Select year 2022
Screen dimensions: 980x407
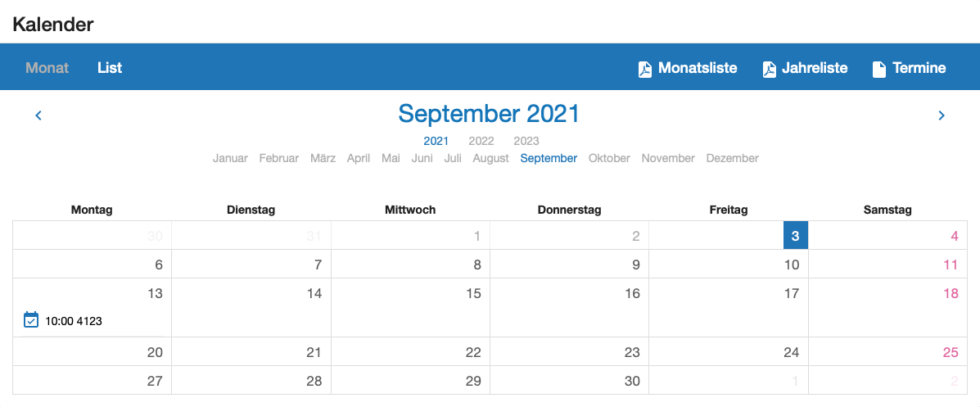[x=481, y=141]
